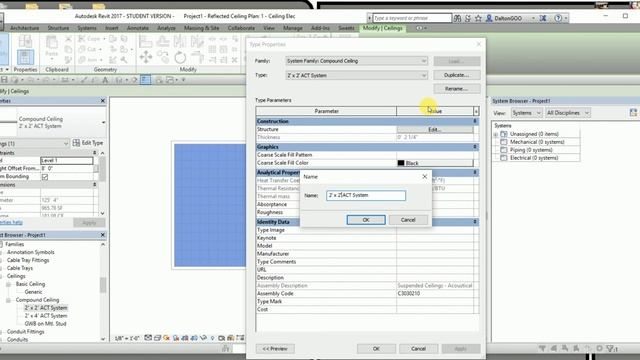This screenshot has width=640, height=360.
Task: Switch to the Modify | Ceilings tab
Action: tap(382, 28)
